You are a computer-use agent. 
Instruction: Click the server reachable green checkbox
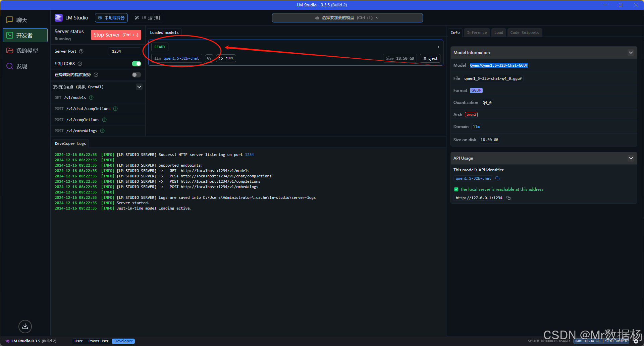click(x=456, y=189)
